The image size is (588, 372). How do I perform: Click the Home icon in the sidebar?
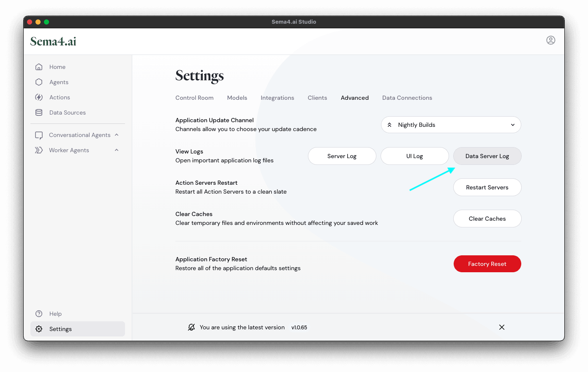click(39, 67)
